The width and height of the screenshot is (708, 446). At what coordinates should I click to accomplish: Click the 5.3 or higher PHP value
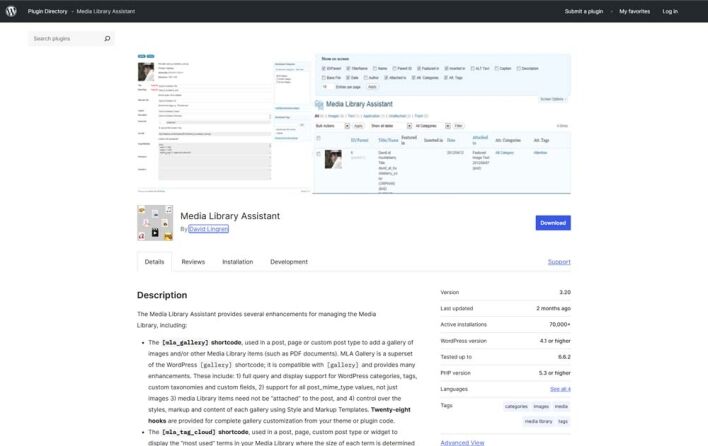coord(554,373)
